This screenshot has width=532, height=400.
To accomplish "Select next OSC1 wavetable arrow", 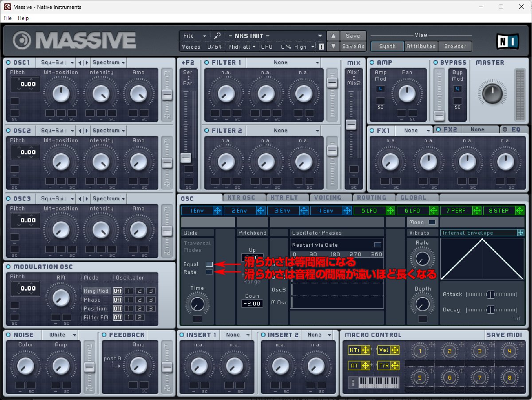I will pos(86,62).
